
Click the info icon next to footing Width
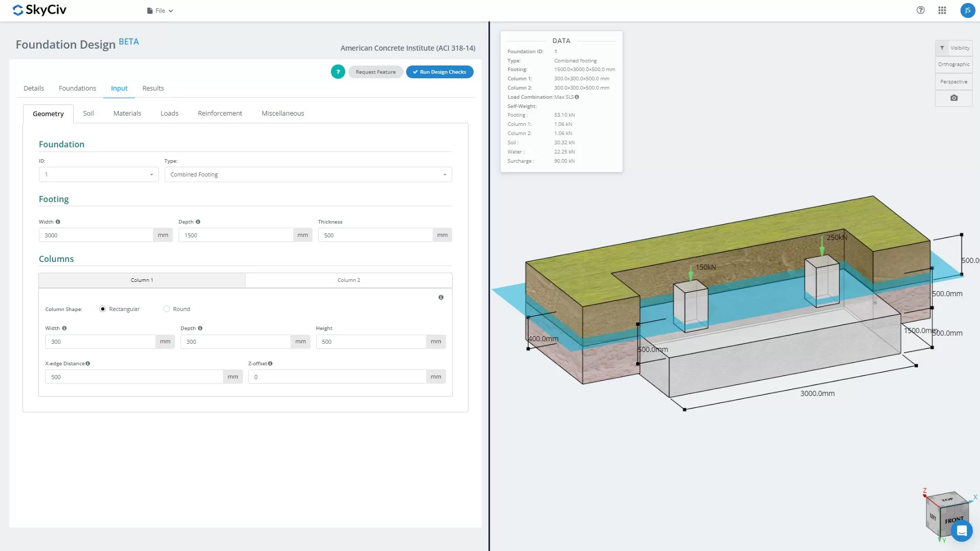pyautogui.click(x=58, y=222)
